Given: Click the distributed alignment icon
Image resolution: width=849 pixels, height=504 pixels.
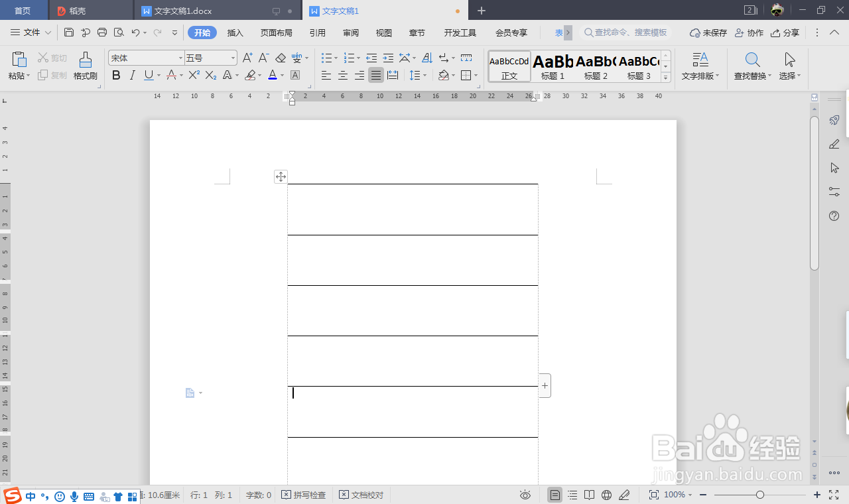Looking at the screenshot, I should [393, 75].
